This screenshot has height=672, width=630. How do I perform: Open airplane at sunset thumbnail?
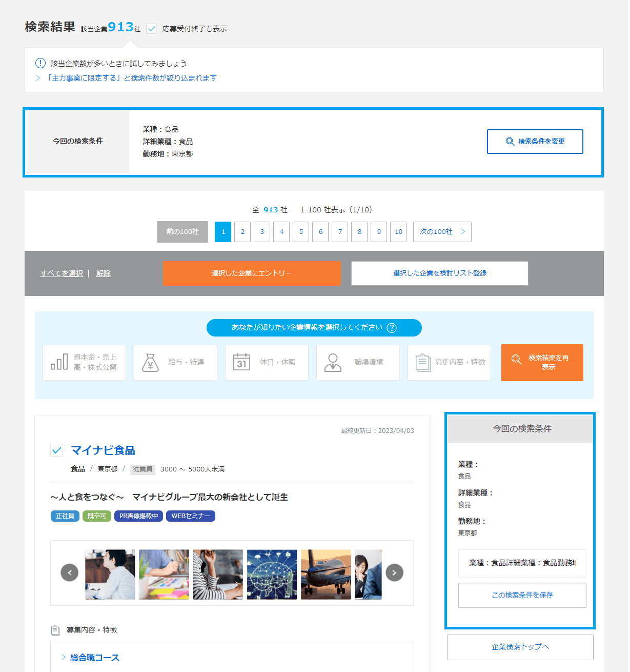coord(326,575)
